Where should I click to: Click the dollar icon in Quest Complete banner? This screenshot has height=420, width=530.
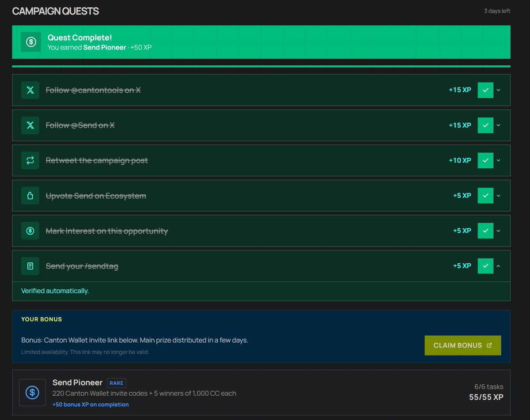click(31, 42)
